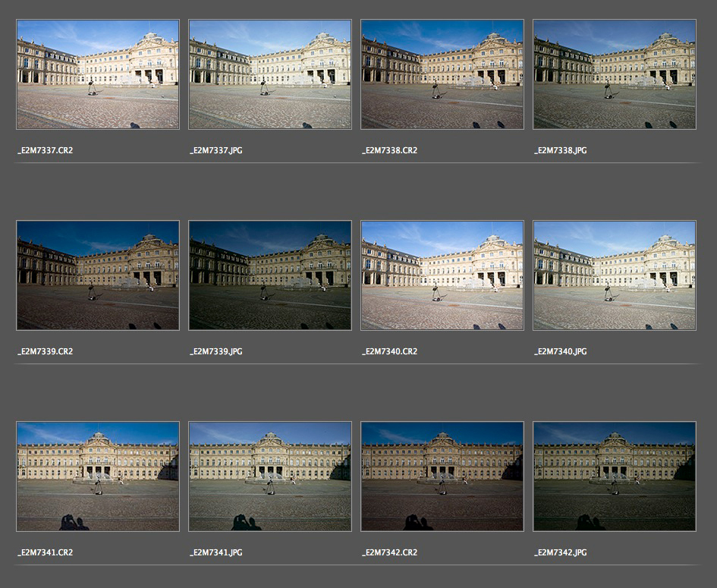Choose the bright _E2M7340.CR2 thumbnail
Image resolution: width=717 pixels, height=588 pixels.
(442, 275)
